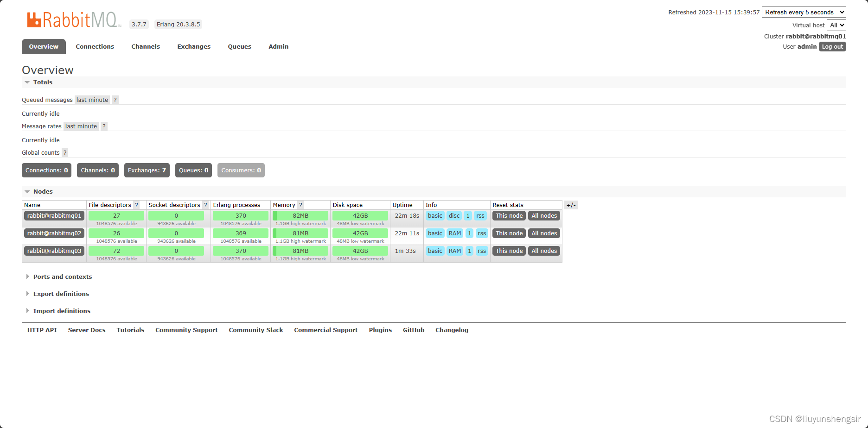Open the Server Docs link

(x=87, y=330)
